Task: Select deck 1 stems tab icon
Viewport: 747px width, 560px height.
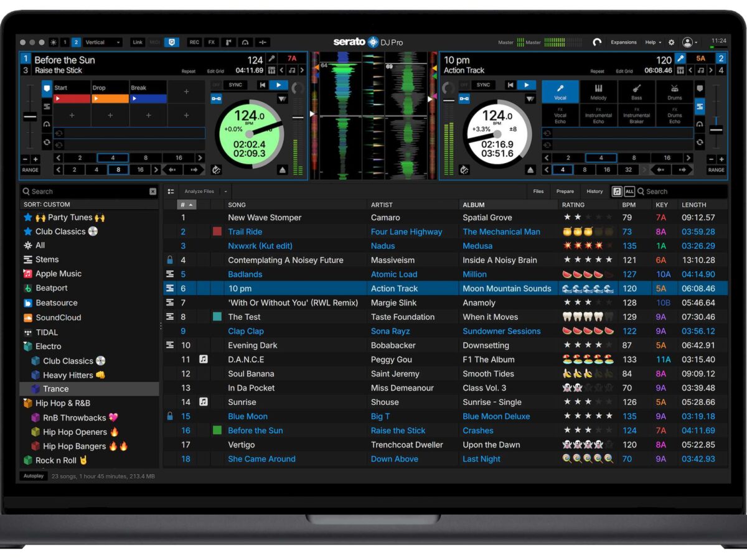Action: (47, 107)
